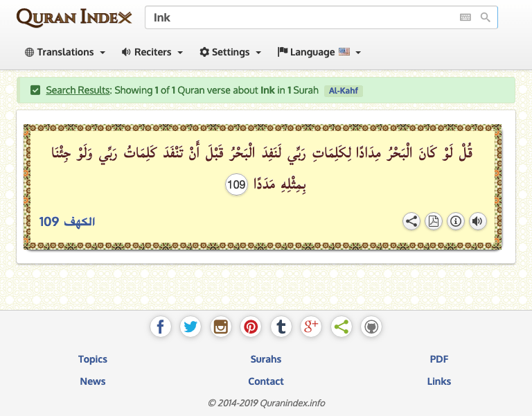
Task: Open Instagram social icon
Action: pos(221,327)
